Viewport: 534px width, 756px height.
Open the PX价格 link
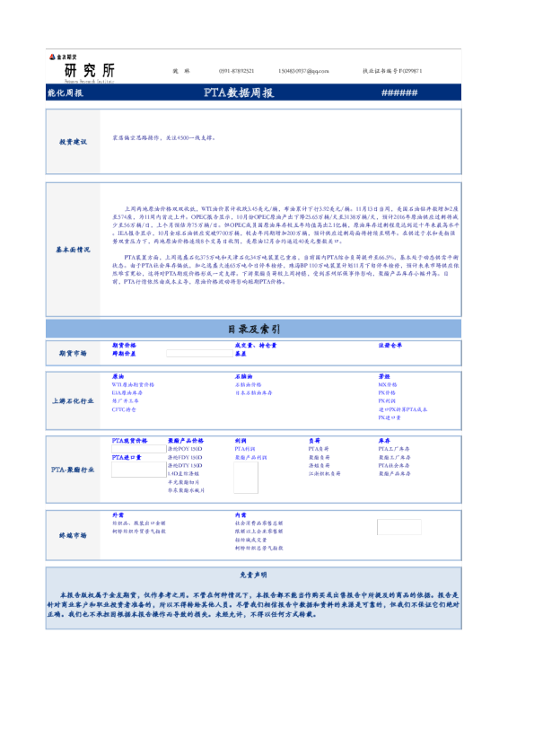tap(387, 393)
